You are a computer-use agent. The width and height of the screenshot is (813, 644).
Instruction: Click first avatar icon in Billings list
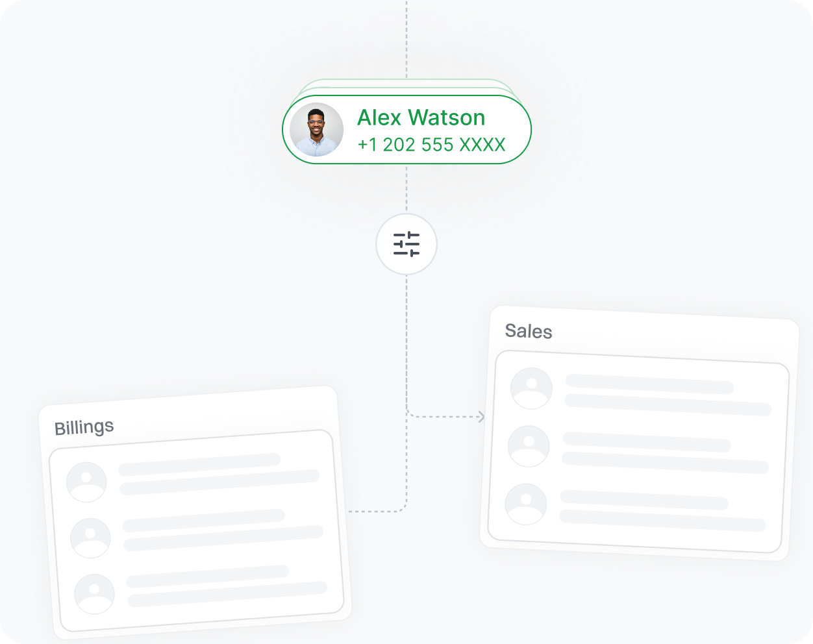tap(86, 482)
